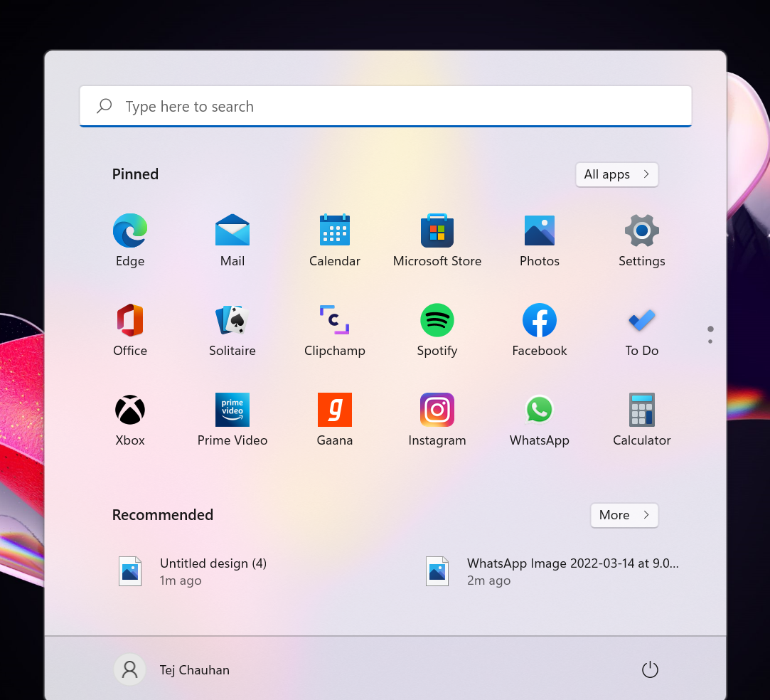Screen dimensions: 770x700
Task: Open the Instagram app
Action: pyautogui.click(x=437, y=419)
